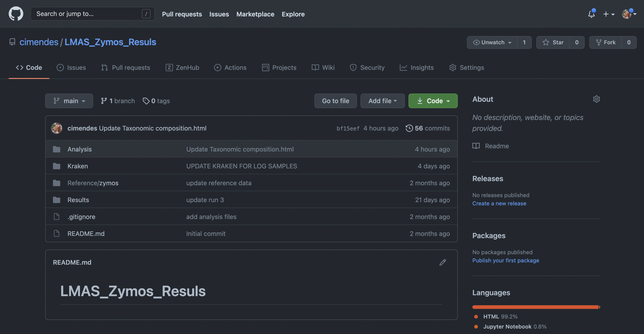Fork the repository

pos(606,42)
